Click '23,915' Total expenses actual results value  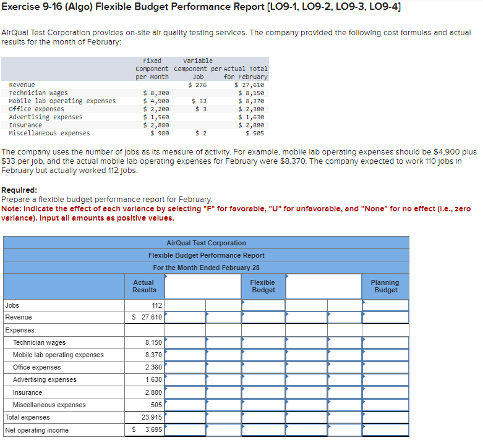pos(152,417)
